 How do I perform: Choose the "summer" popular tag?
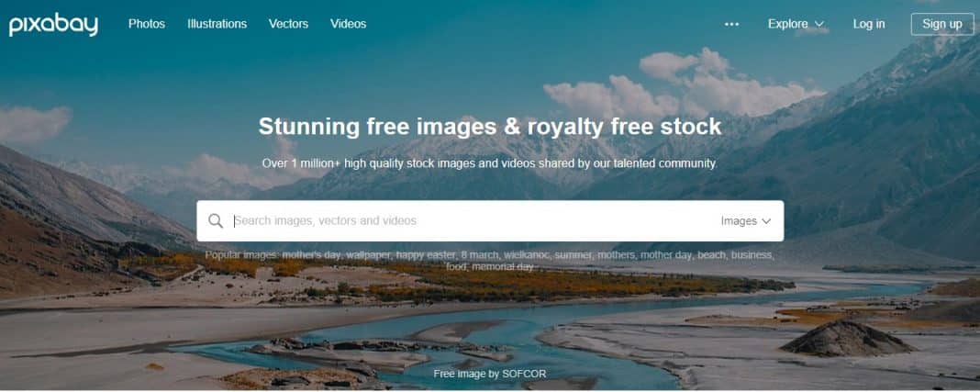(x=573, y=255)
